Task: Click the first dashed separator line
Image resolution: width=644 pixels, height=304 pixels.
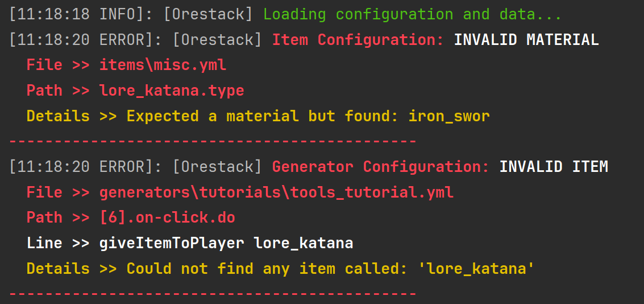Action: (x=213, y=141)
